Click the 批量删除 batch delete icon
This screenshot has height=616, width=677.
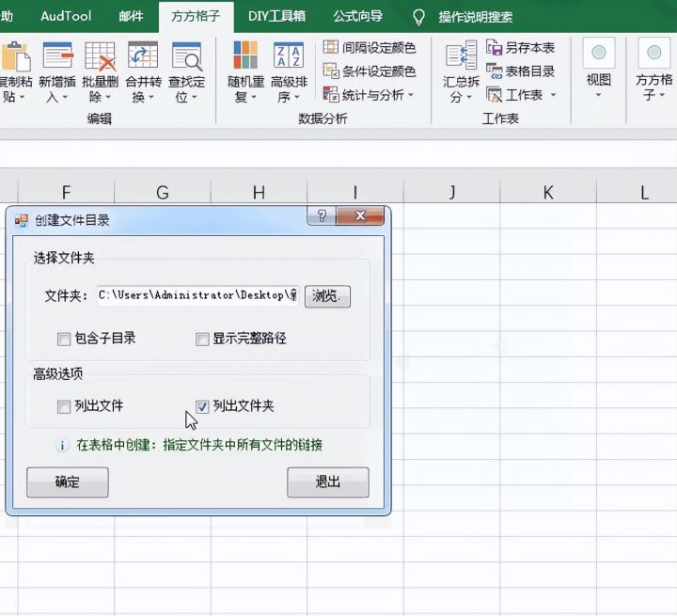pos(101,56)
